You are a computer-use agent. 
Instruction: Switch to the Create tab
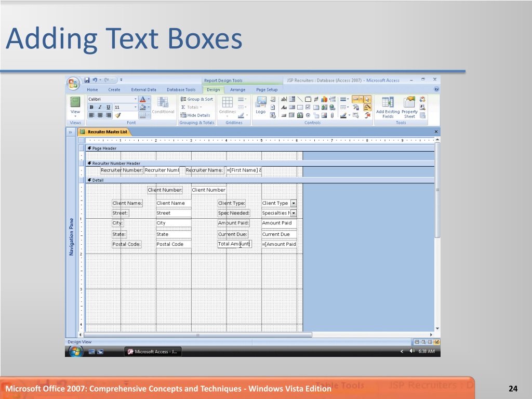click(114, 89)
